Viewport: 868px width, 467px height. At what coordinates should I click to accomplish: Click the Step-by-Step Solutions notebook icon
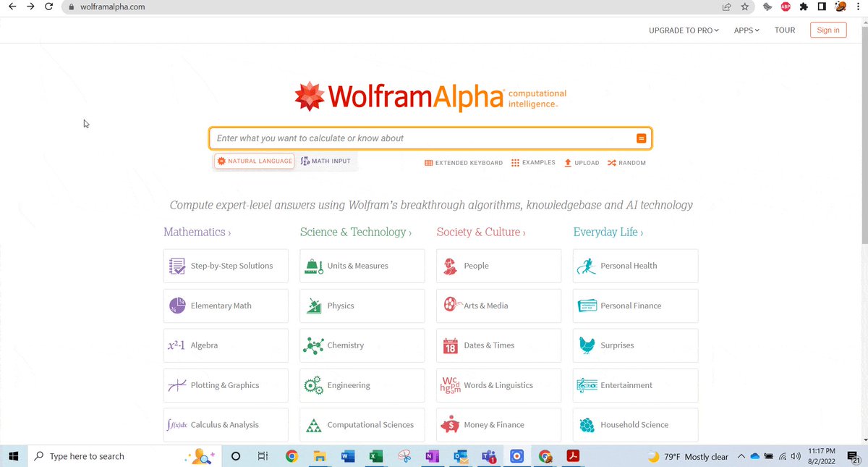click(176, 266)
